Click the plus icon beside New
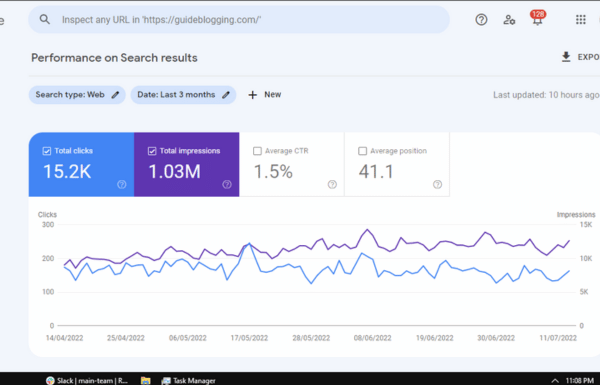 point(253,95)
